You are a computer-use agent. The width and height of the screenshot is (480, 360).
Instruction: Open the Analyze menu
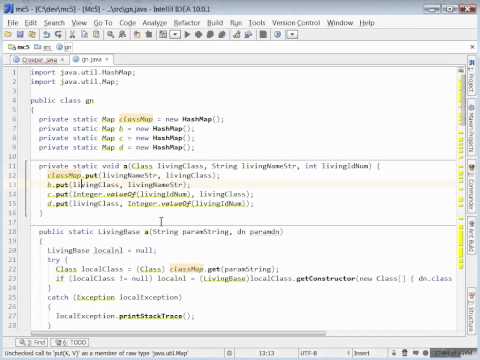click(x=155, y=23)
